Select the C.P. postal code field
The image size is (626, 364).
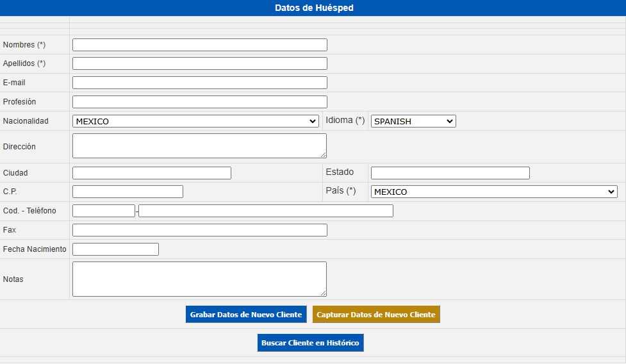[128, 192]
